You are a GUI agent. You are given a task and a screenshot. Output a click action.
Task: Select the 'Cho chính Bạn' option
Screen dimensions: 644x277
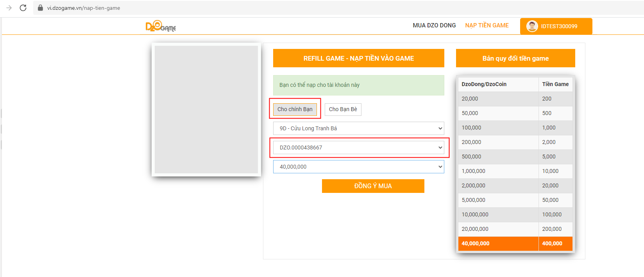295,109
